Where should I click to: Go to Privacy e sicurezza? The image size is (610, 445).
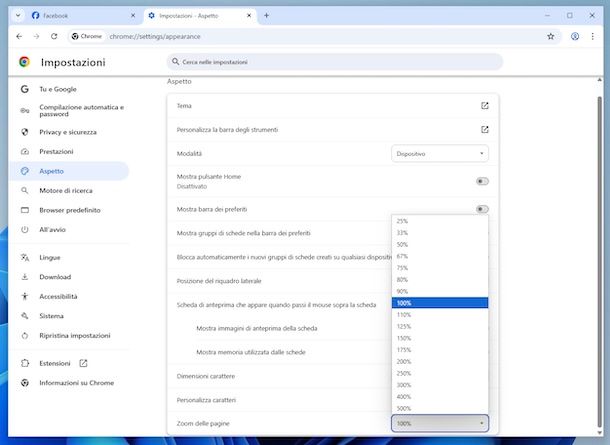coord(68,132)
